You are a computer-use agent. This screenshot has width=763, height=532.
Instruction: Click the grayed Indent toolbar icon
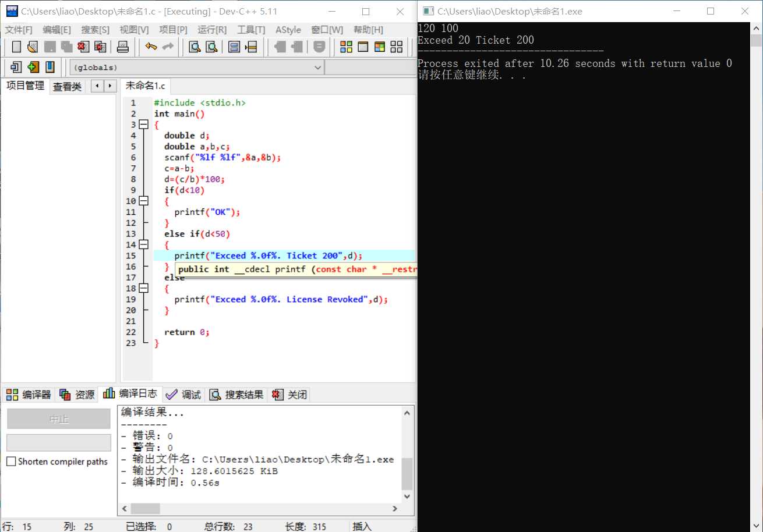pos(280,47)
